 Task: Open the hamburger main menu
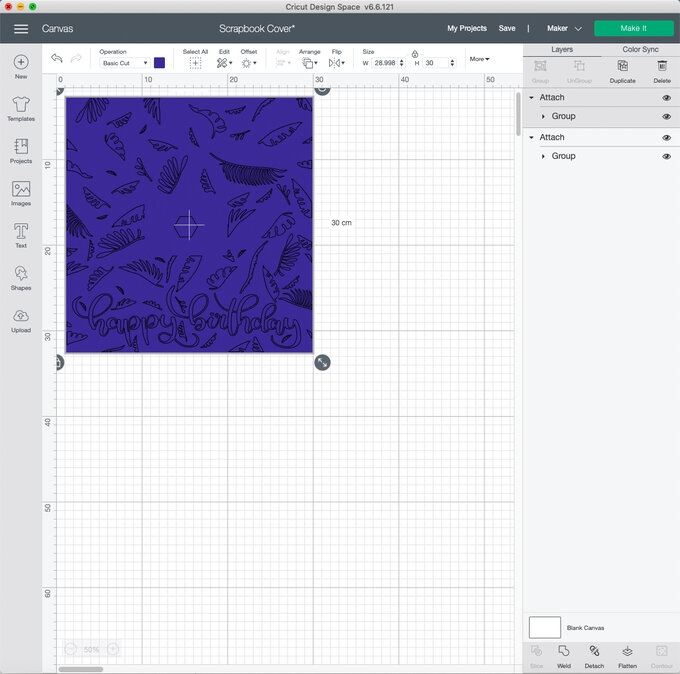[21, 29]
